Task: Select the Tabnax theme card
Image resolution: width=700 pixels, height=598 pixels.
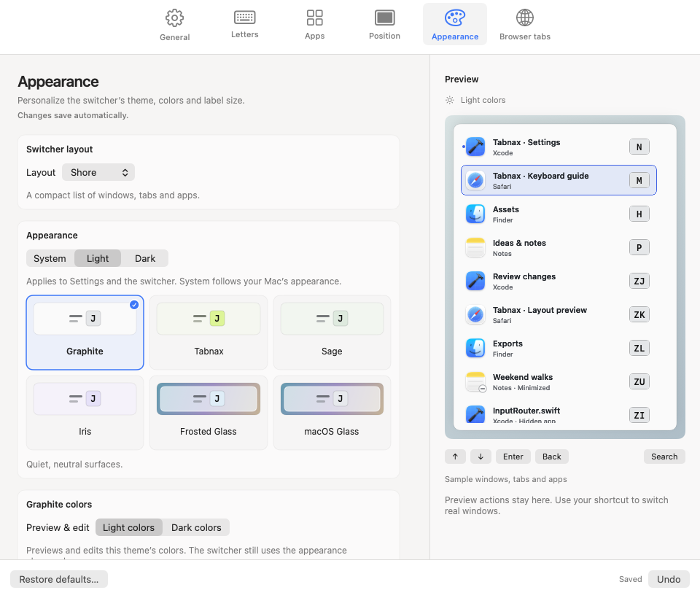Action: [209, 333]
